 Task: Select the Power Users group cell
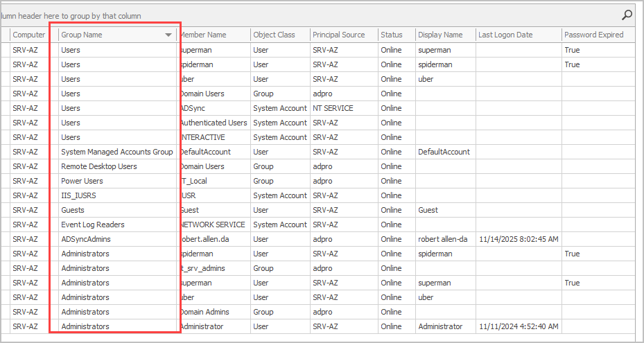pyautogui.click(x=82, y=181)
